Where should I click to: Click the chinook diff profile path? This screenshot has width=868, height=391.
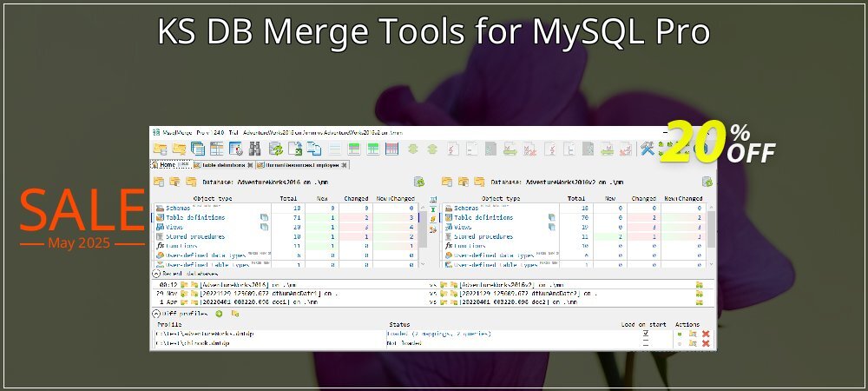pyautogui.click(x=192, y=343)
